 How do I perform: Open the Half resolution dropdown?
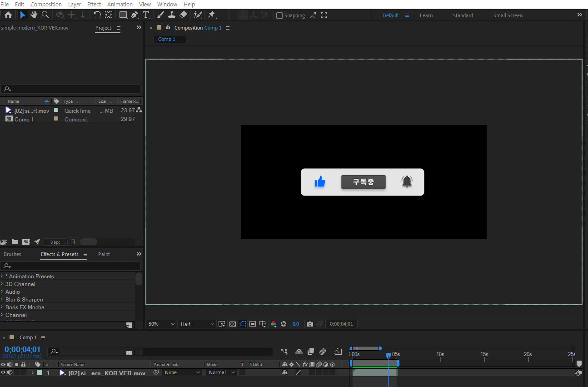tap(197, 324)
